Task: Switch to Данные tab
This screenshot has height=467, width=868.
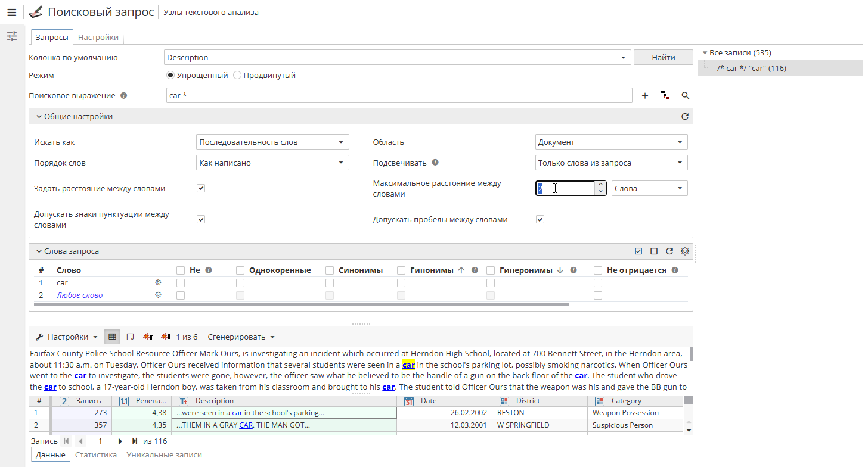Action: point(50,454)
